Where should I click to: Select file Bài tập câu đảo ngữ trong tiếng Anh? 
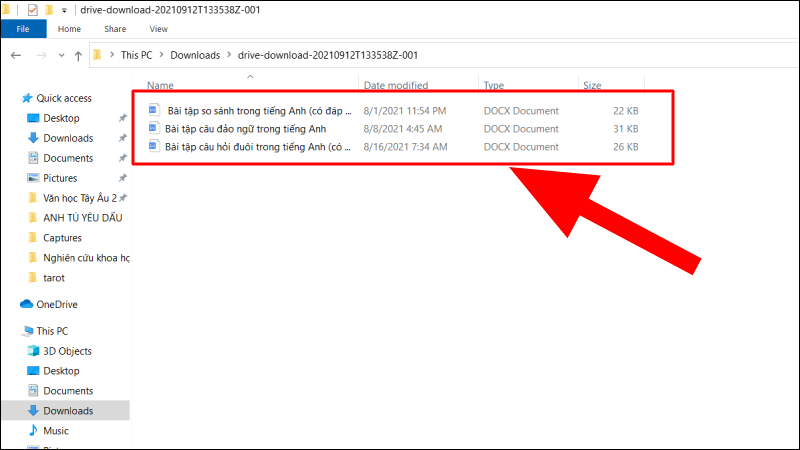coord(245,129)
